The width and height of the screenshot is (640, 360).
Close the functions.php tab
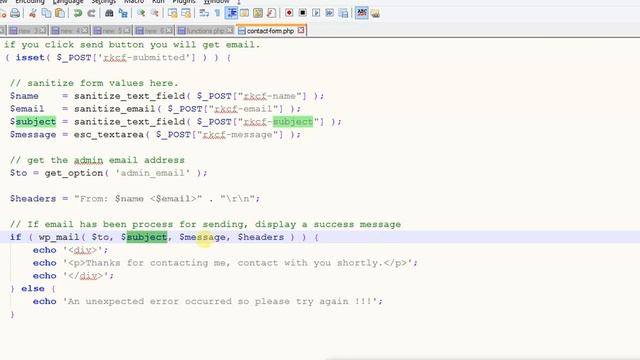point(230,31)
